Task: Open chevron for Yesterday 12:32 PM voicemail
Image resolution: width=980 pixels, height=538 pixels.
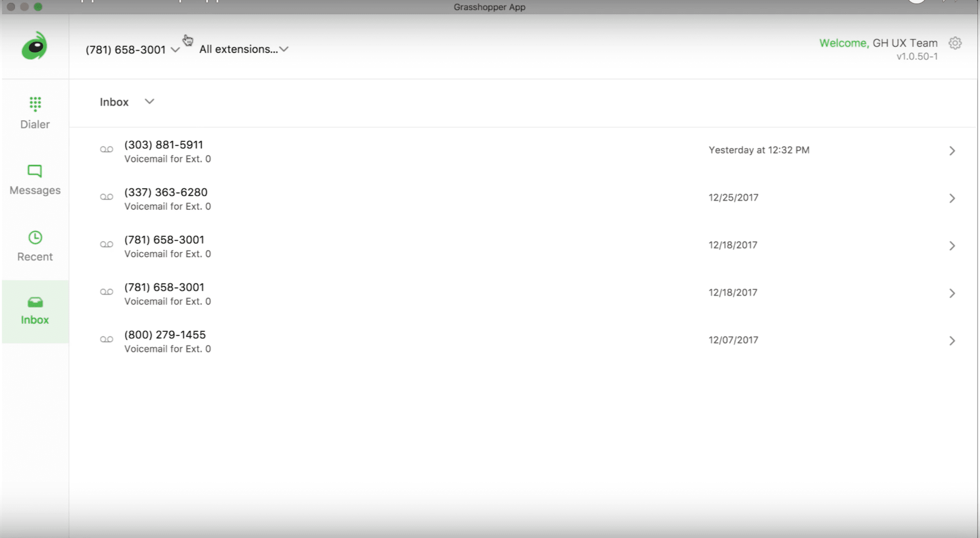Action: (952, 151)
